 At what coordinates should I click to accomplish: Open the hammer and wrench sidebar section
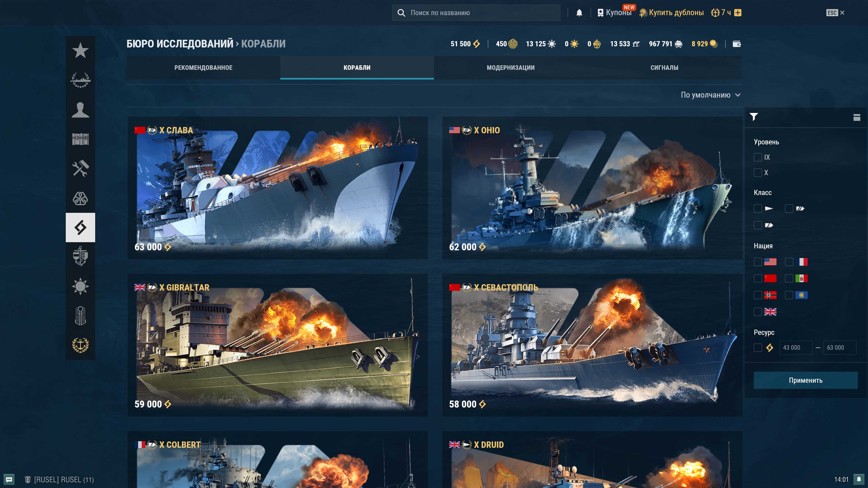pos(80,168)
